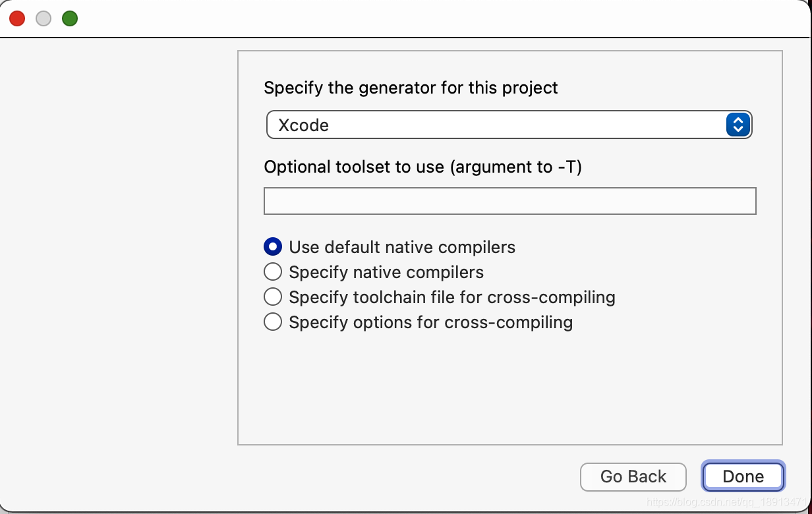Click the optional toolset text field
812x514 pixels.
pos(509,201)
